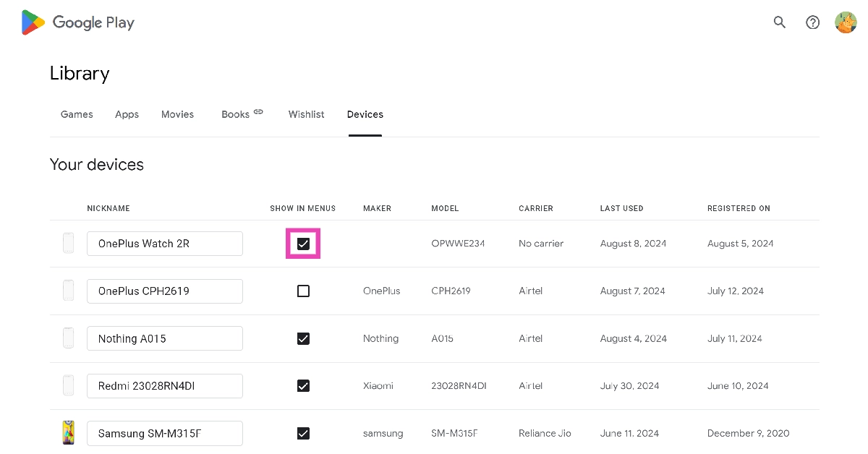Go to the Movies tab
Viewport: 868px width, 454px height.
point(177,114)
